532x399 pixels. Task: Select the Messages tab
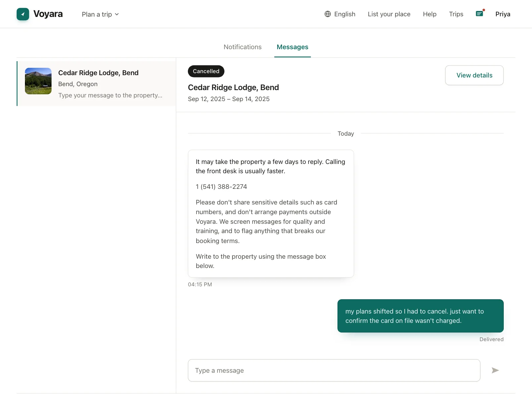click(x=293, y=47)
